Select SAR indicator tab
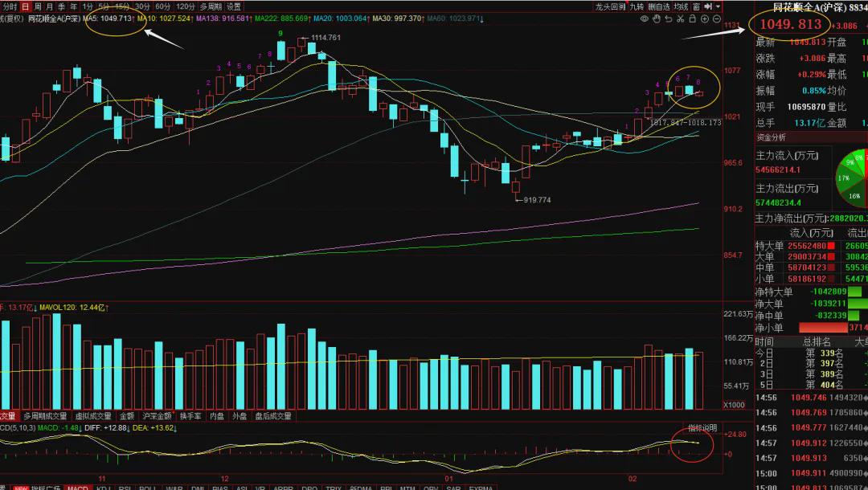The image size is (868, 490). pos(453,488)
